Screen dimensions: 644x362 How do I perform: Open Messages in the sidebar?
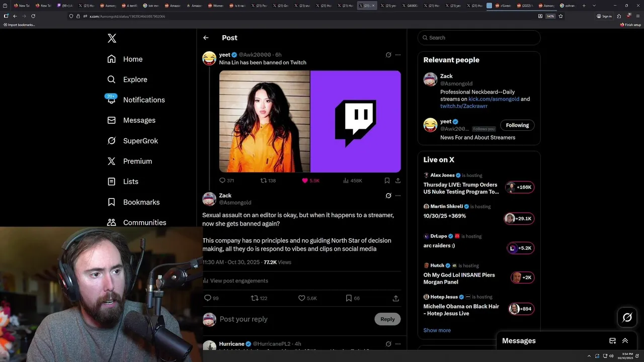[131, 120]
